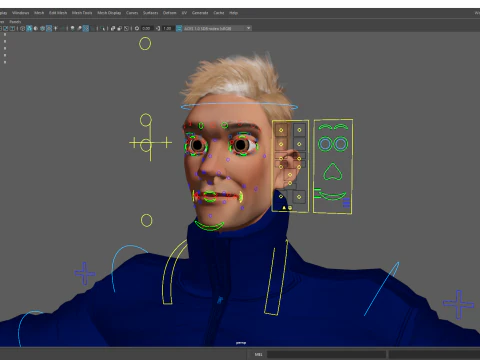This screenshot has width=480, height=360.
Task: Click the bottom-right slider box in yellow panel
Action: click(x=299, y=197)
